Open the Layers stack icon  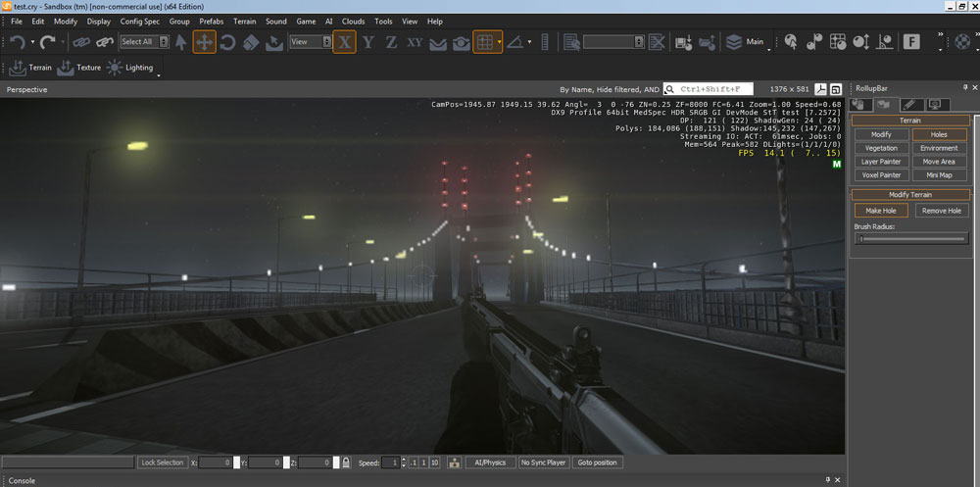point(734,42)
